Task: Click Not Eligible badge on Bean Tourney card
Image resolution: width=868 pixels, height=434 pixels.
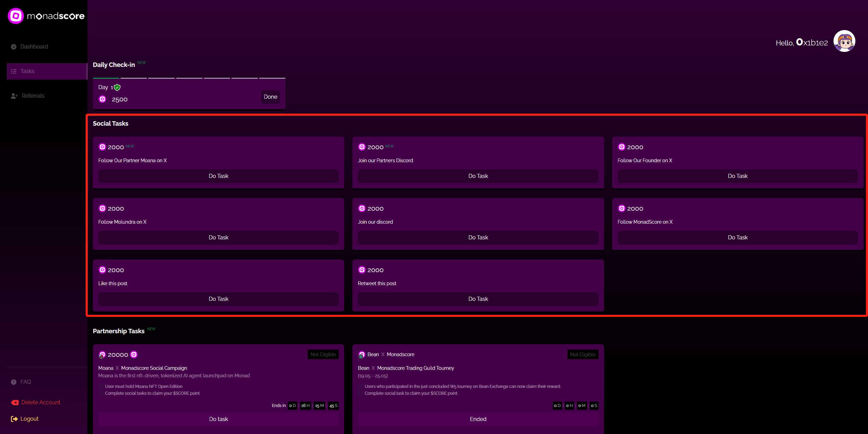Action: (x=583, y=354)
